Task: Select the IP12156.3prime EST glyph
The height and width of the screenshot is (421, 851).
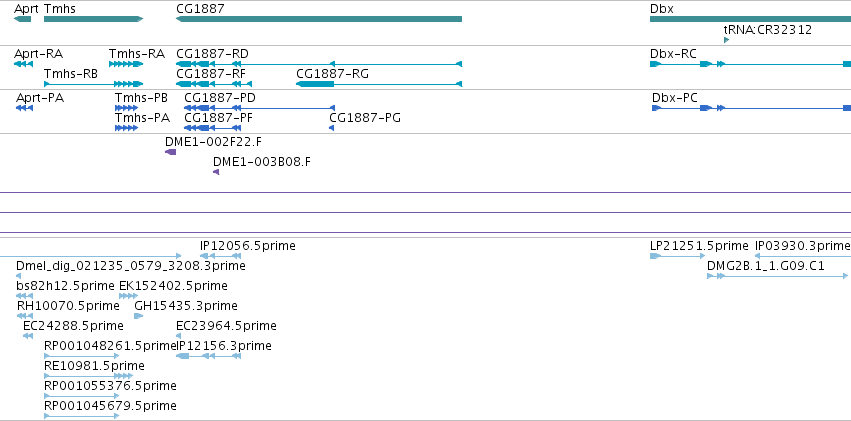Action: click(x=208, y=356)
